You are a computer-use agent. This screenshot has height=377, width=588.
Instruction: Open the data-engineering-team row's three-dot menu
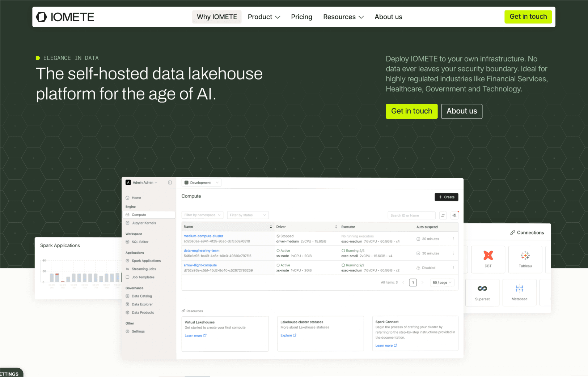pyautogui.click(x=453, y=253)
